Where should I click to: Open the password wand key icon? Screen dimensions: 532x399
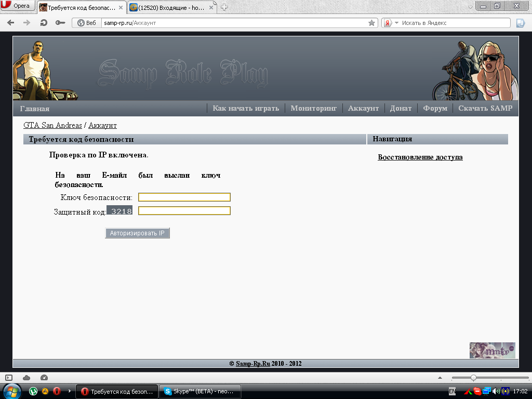(60, 23)
